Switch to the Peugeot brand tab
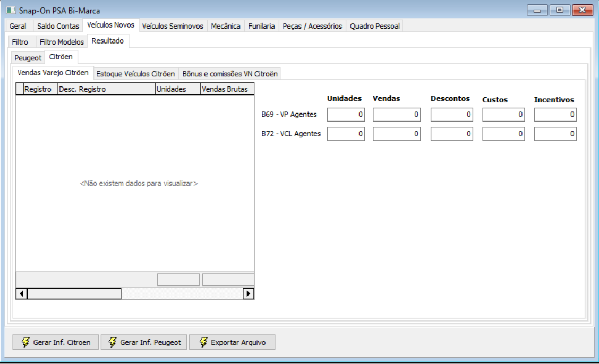This screenshot has height=364, width=599. (x=28, y=58)
